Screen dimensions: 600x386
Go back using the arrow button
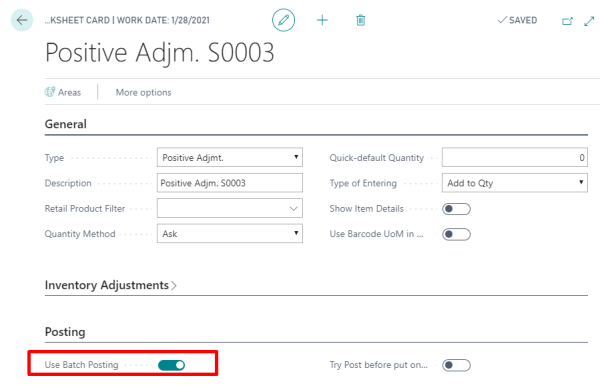tap(22, 20)
